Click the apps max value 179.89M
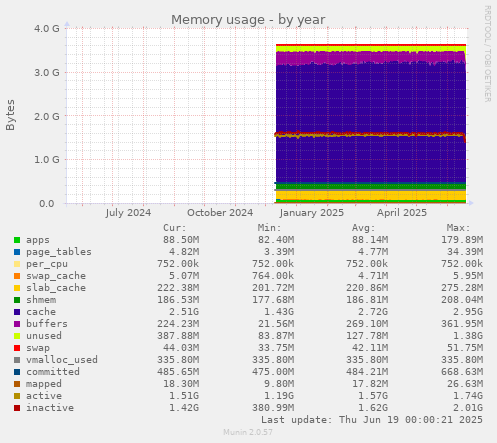 tap(462, 240)
